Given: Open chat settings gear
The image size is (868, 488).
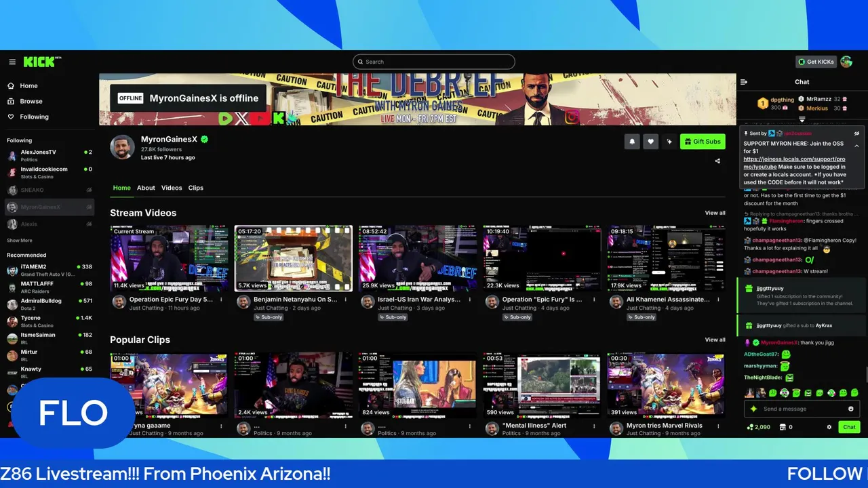Looking at the screenshot, I should pos(829,427).
